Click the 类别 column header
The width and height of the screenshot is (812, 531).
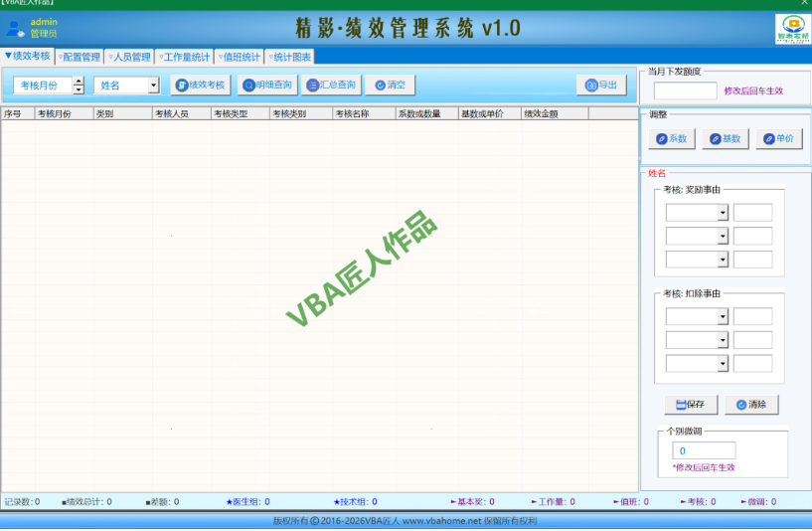click(122, 114)
